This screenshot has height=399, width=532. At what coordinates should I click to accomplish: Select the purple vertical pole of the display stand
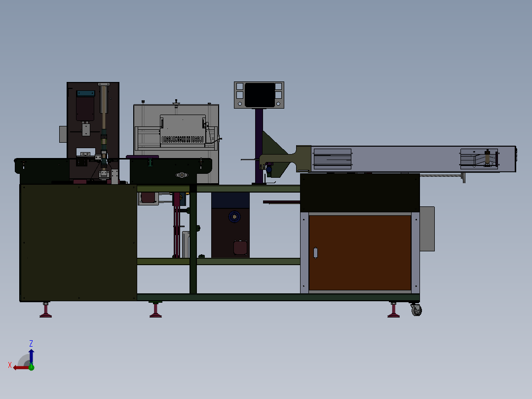[259, 146]
